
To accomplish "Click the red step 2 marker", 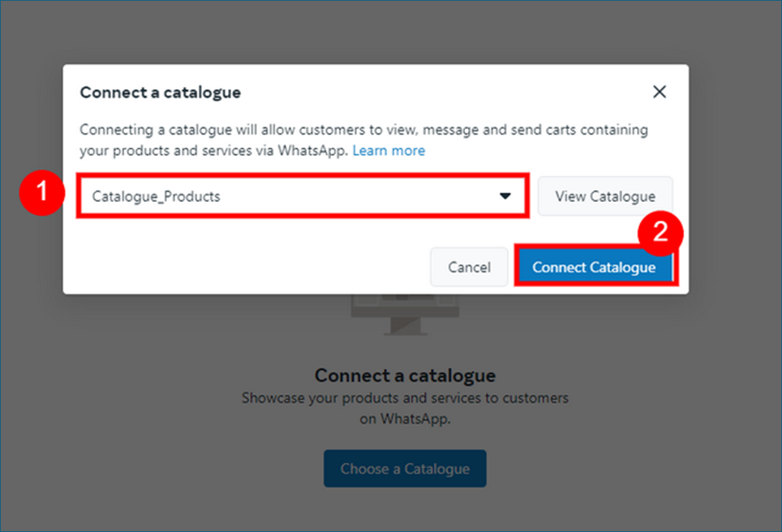I will coord(660,233).
